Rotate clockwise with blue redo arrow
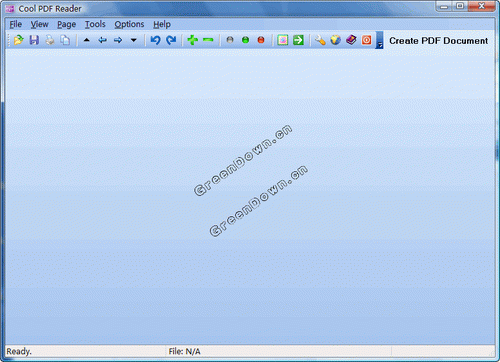 pyautogui.click(x=171, y=40)
